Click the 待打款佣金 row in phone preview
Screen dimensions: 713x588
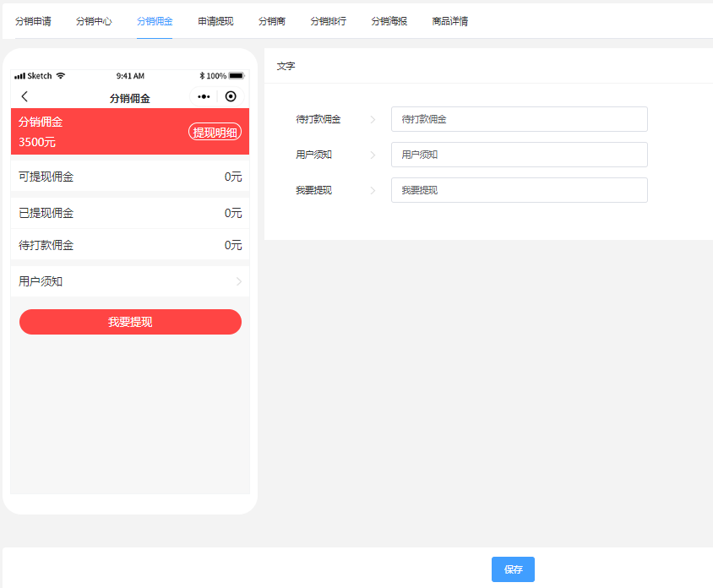130,245
